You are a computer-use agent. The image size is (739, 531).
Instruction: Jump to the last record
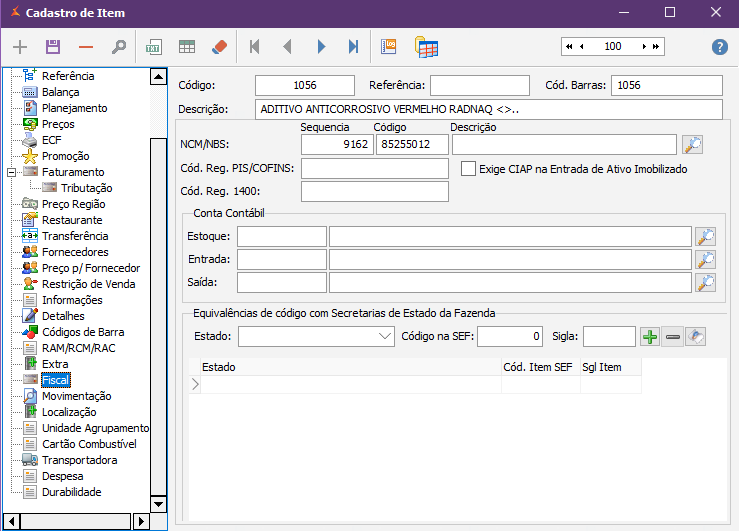click(353, 47)
